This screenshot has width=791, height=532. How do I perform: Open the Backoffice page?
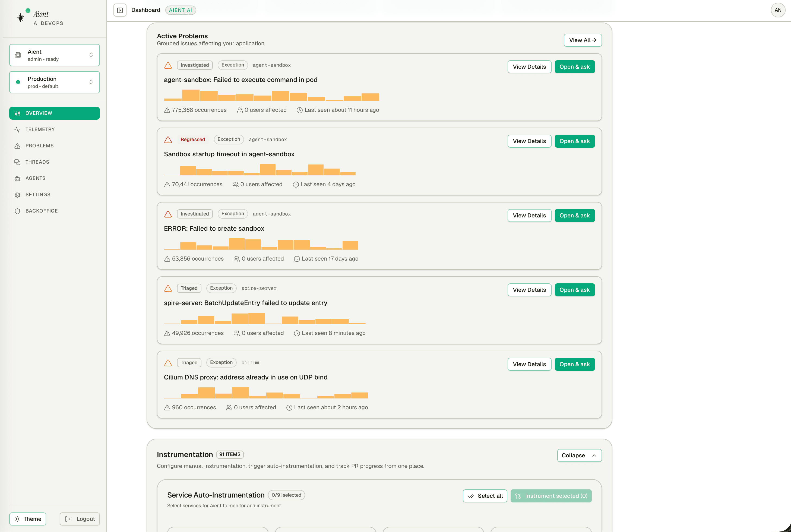[x=55, y=211]
